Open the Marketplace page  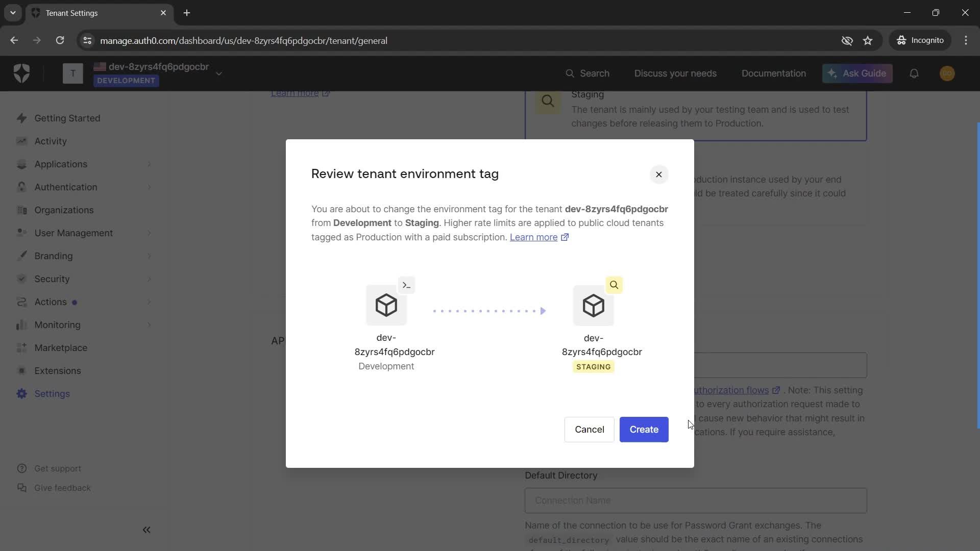click(61, 348)
